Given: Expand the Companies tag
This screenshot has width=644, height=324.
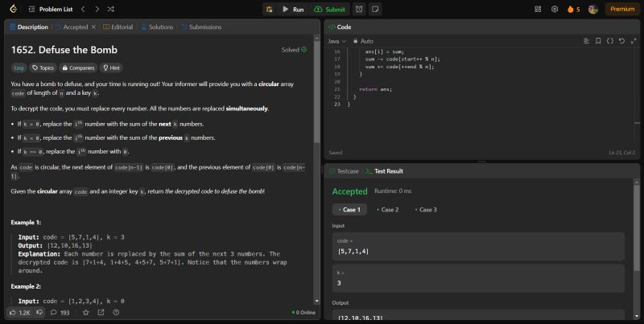Looking at the screenshot, I should [78, 68].
